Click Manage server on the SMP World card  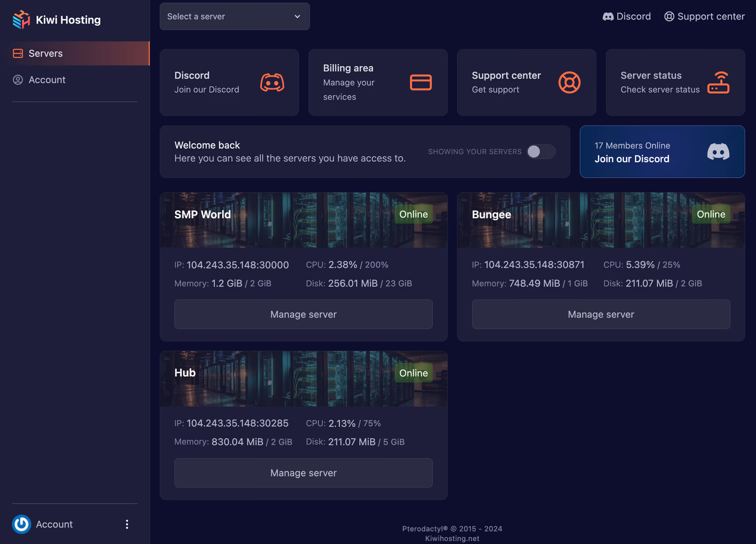coord(303,314)
